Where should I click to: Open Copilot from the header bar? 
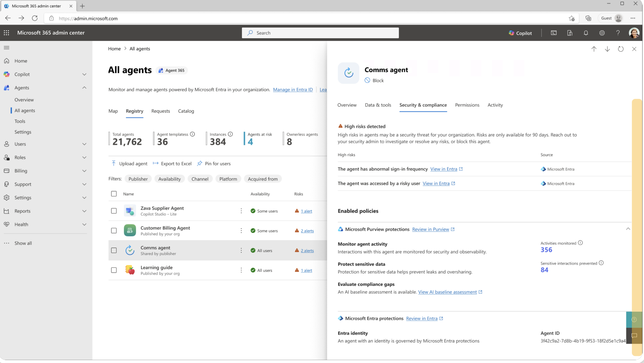[x=520, y=33]
